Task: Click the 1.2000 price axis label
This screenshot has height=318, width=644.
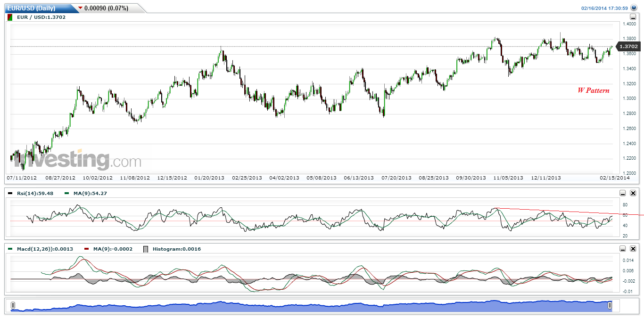Action: 630,173
